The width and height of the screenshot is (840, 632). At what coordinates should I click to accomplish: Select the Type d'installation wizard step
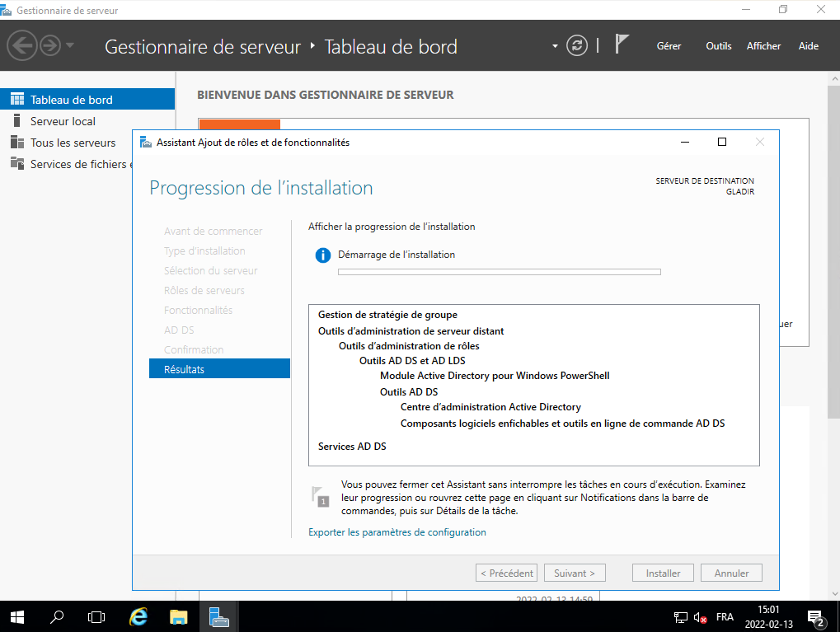pyautogui.click(x=204, y=250)
